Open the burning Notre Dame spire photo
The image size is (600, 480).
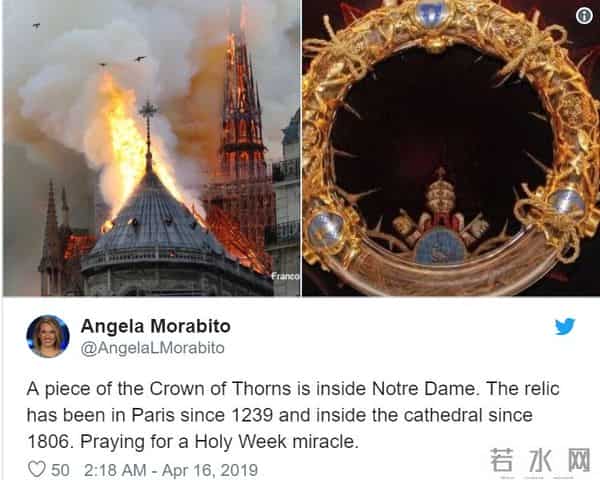152,148
